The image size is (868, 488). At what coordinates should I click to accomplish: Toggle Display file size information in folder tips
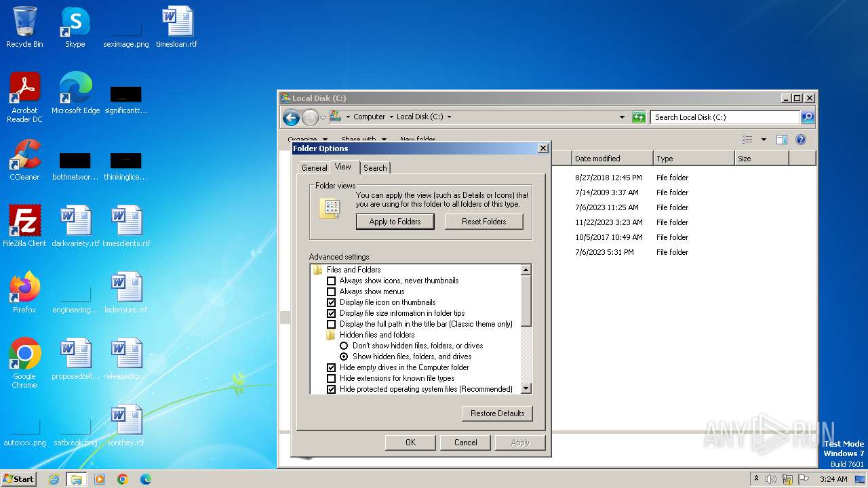pyautogui.click(x=332, y=313)
